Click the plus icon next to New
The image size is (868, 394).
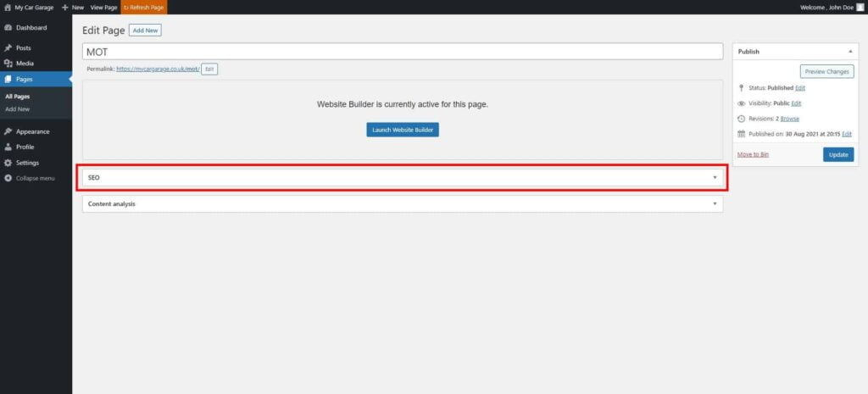64,8
